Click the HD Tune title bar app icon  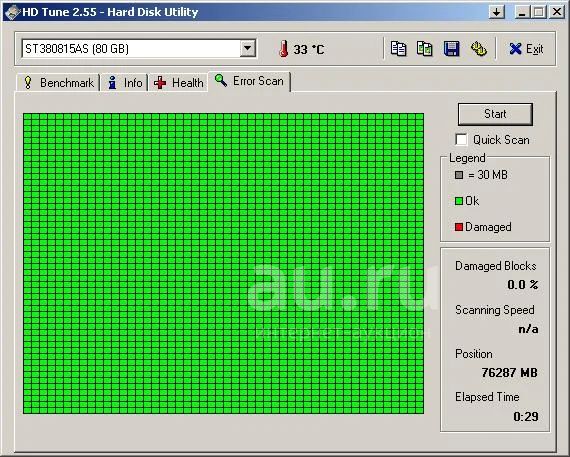pos(12,12)
